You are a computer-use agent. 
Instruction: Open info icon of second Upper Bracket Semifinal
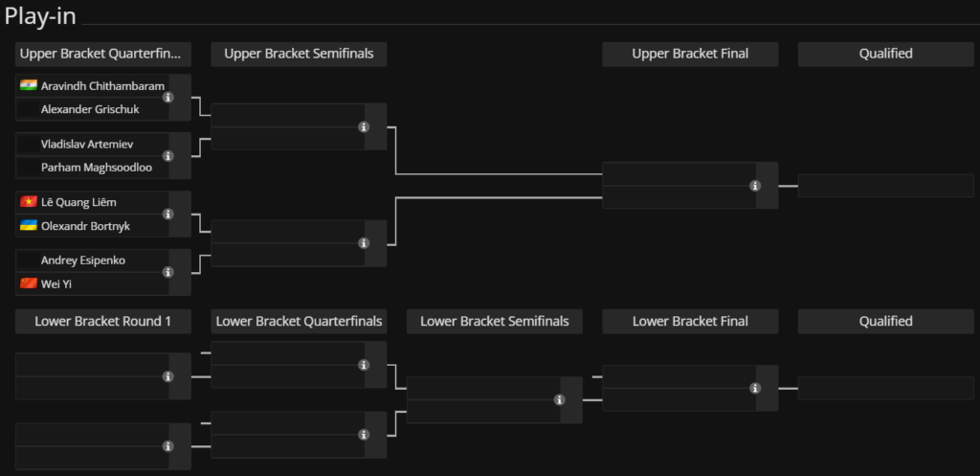364,243
